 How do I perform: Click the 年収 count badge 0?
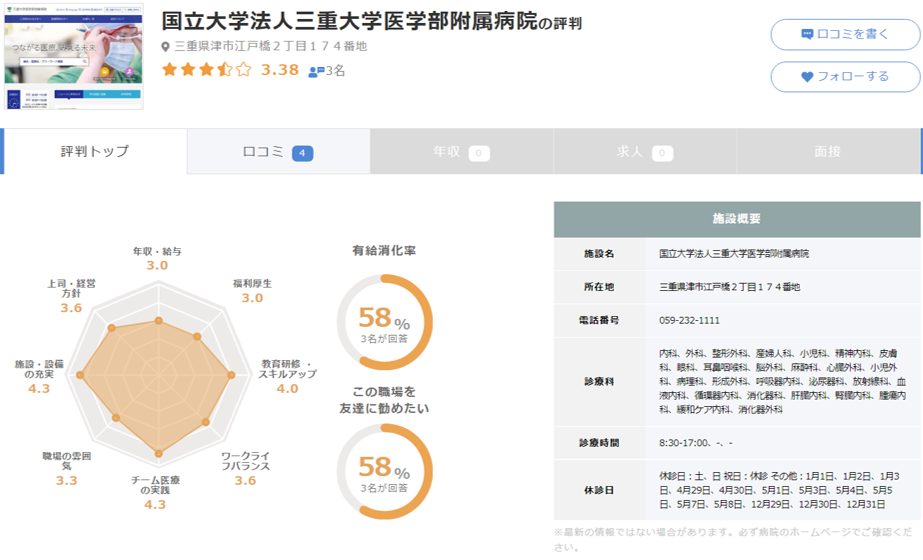479,153
